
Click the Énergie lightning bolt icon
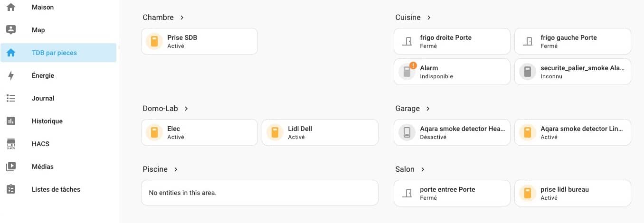click(x=11, y=75)
